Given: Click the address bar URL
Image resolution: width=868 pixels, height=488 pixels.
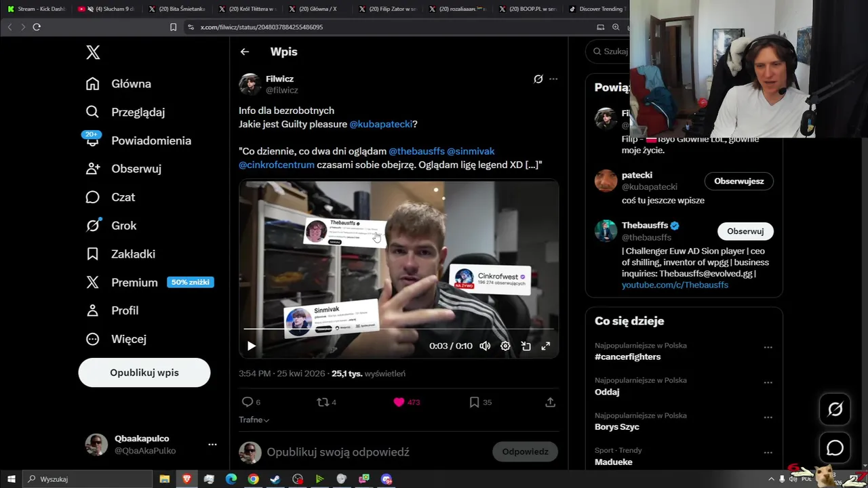Looking at the screenshot, I should click(261, 27).
